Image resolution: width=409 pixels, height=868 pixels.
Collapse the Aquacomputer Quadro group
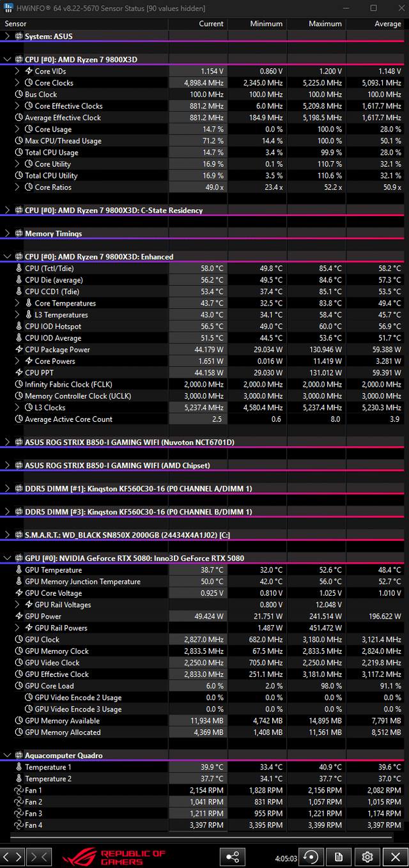(7, 756)
